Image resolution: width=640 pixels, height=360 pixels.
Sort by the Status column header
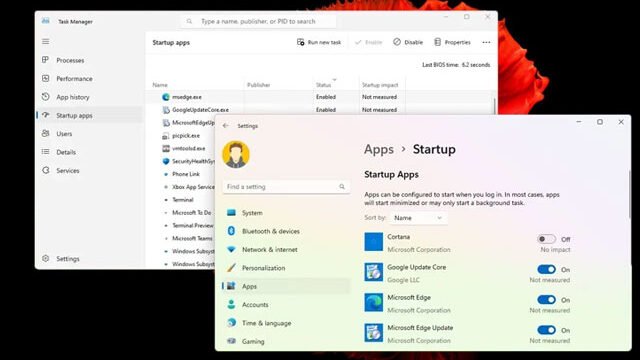323,85
